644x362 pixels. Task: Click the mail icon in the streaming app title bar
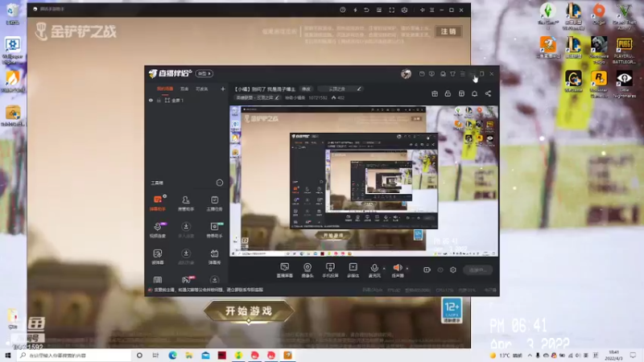[422, 74]
